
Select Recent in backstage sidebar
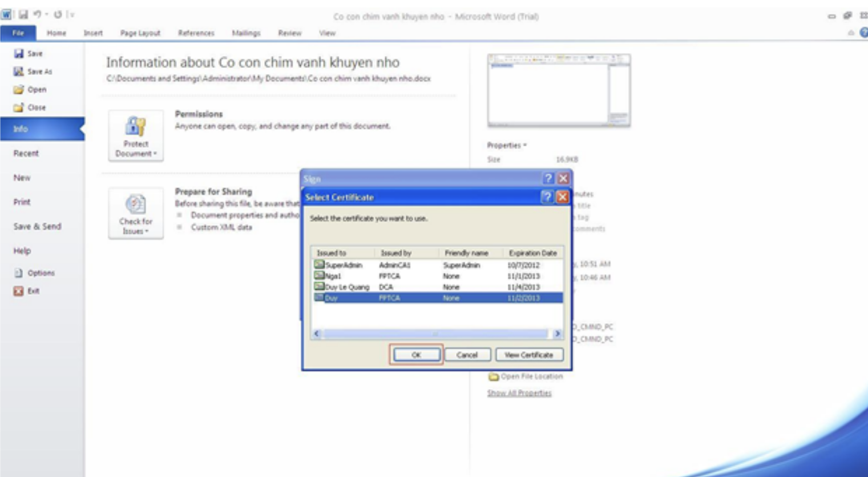[26, 153]
